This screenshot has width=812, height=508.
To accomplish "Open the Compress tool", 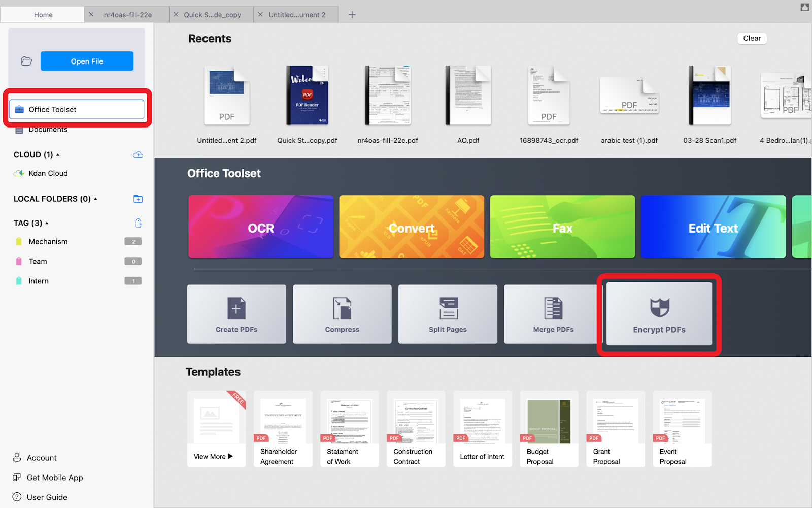I will 342,314.
